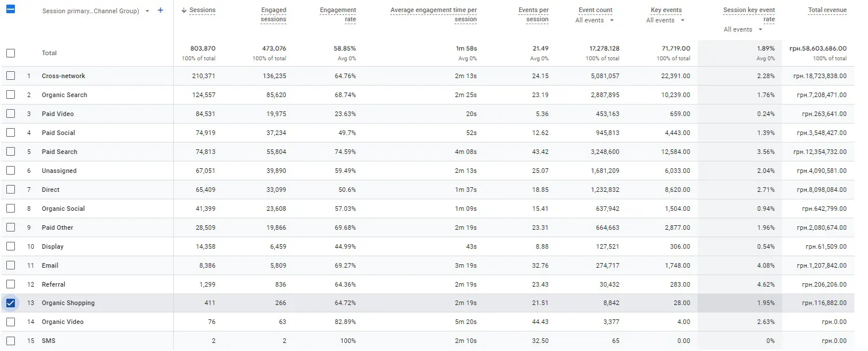Sort by the Engaged sessions column header
The image size is (868, 351).
pyautogui.click(x=273, y=14)
